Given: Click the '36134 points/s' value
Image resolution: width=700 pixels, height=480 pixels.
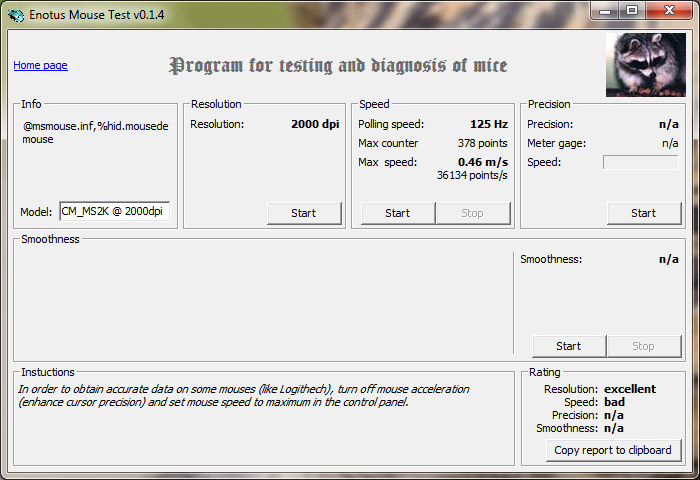Looking at the screenshot, I should 472,175.
